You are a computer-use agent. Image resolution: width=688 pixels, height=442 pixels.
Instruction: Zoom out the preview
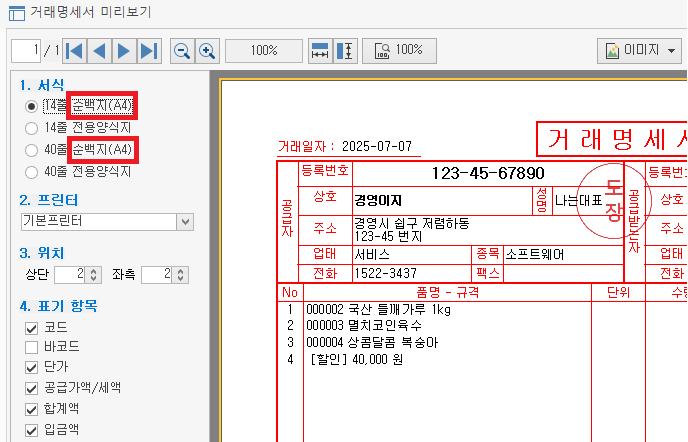pyautogui.click(x=182, y=50)
